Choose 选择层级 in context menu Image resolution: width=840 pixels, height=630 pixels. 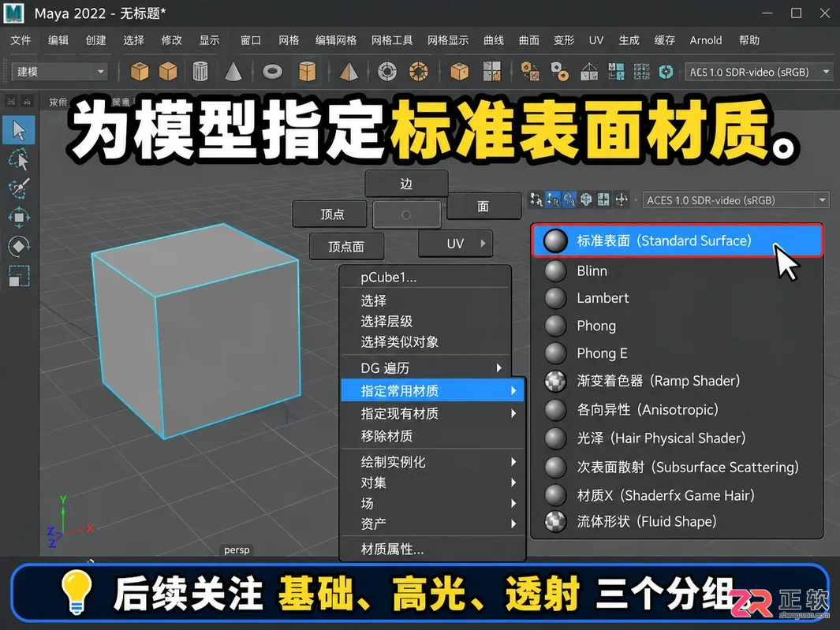pyautogui.click(x=425, y=321)
